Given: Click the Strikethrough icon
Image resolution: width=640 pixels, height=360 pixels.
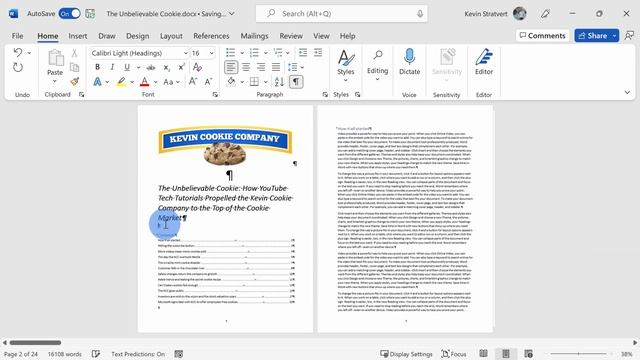Looking at the screenshot, I should pyautogui.click(x=151, y=67).
